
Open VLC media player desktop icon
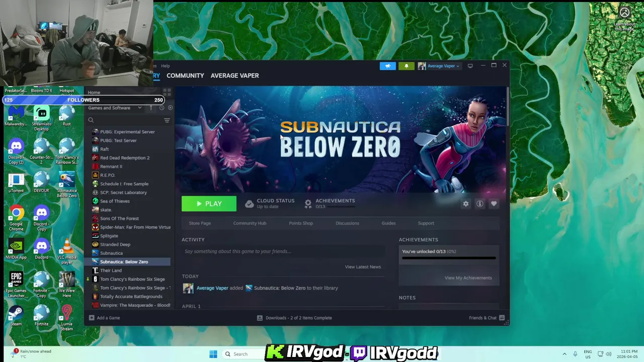[x=66, y=251]
